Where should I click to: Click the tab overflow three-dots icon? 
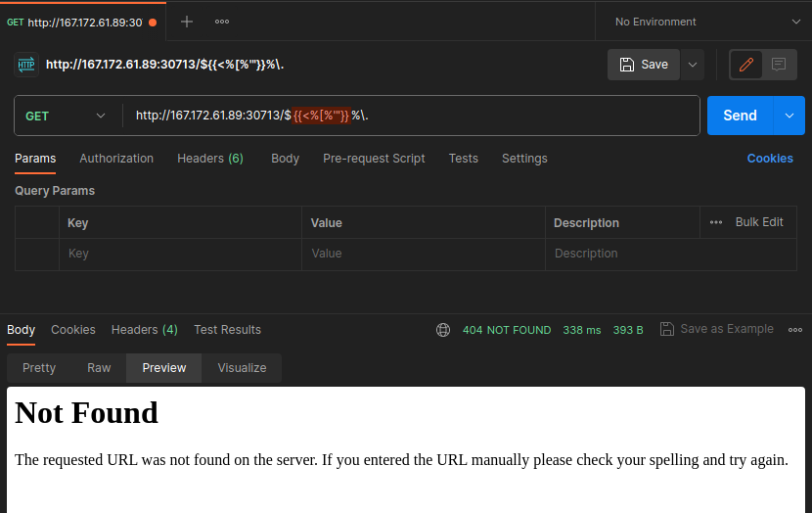tap(222, 22)
